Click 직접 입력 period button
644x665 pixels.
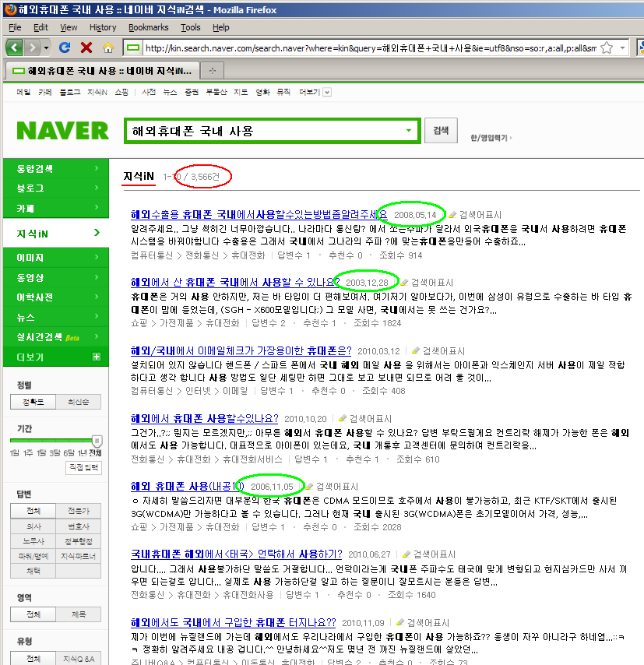click(x=83, y=467)
